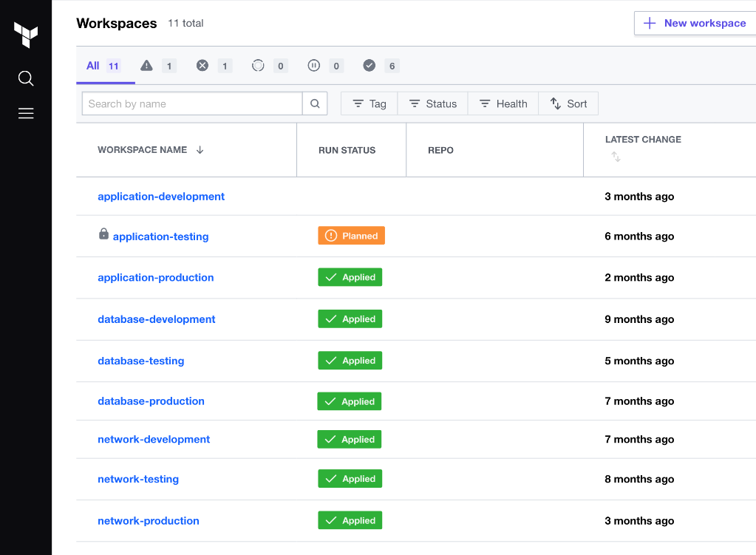Click the Search by name input field
The width and height of the screenshot is (756, 555).
pyautogui.click(x=191, y=103)
